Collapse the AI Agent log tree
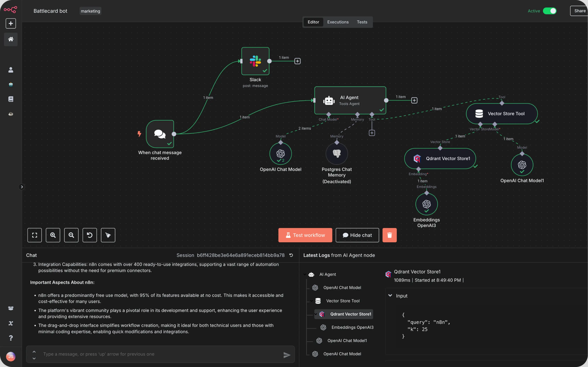The width and height of the screenshot is (588, 367). [x=305, y=274]
